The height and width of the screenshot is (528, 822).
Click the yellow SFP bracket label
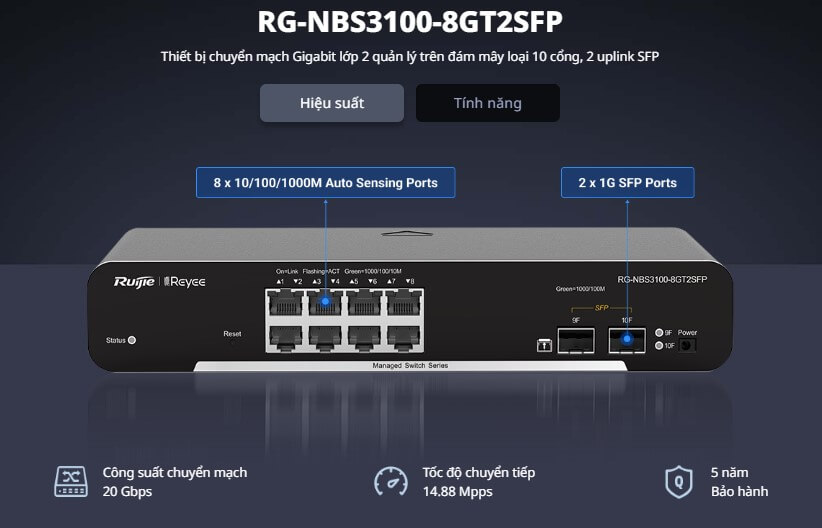pos(601,308)
